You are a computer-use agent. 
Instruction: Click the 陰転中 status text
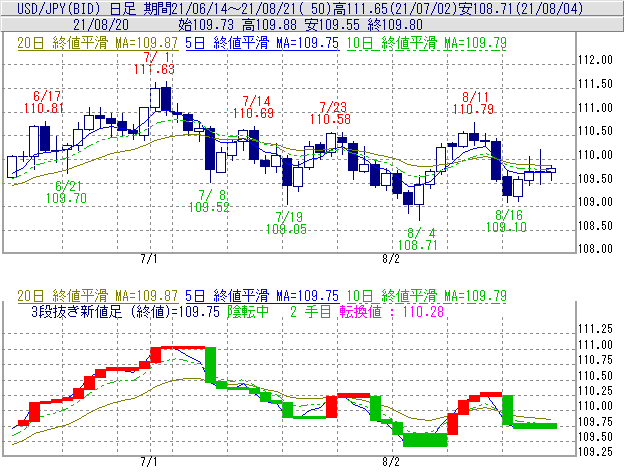[x=248, y=311]
